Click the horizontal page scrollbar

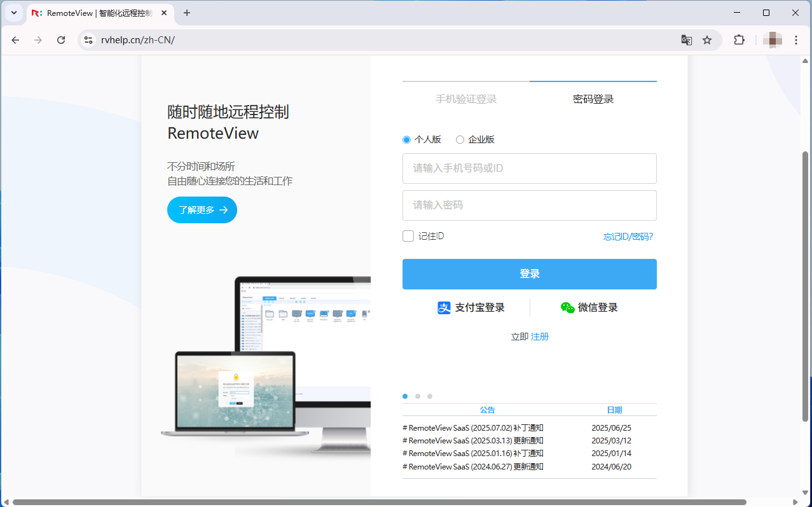tap(379, 502)
